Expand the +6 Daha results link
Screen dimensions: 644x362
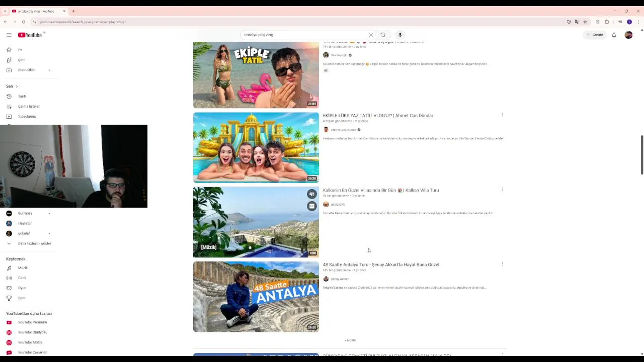point(350,340)
